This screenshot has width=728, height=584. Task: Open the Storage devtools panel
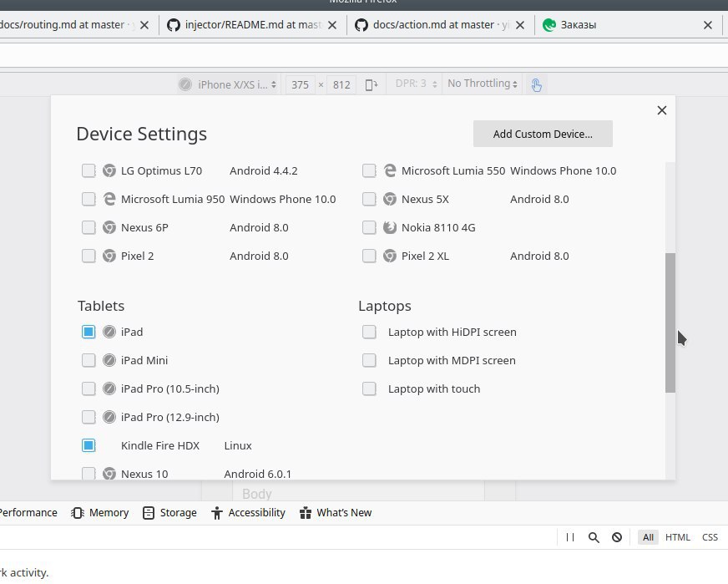click(170, 512)
